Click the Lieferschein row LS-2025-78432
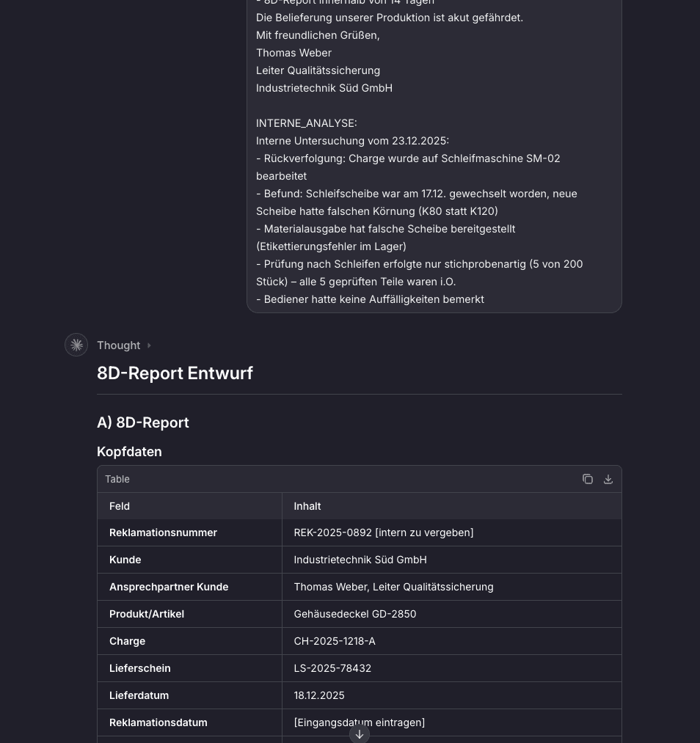Image resolution: width=700 pixels, height=743 pixels. tap(332, 668)
